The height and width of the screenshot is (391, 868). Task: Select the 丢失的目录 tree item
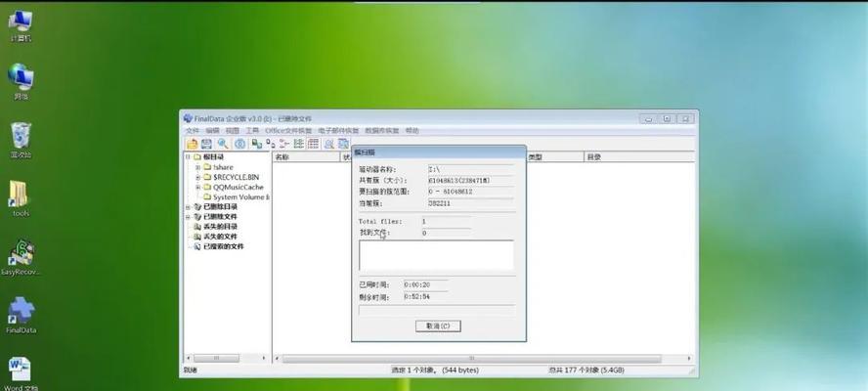(220, 227)
